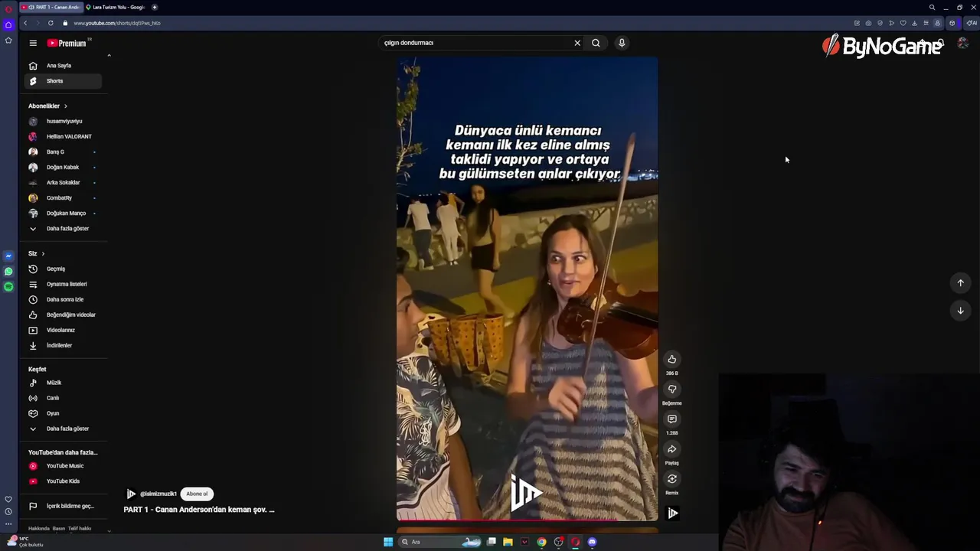Open Videolarınız

tap(62, 330)
